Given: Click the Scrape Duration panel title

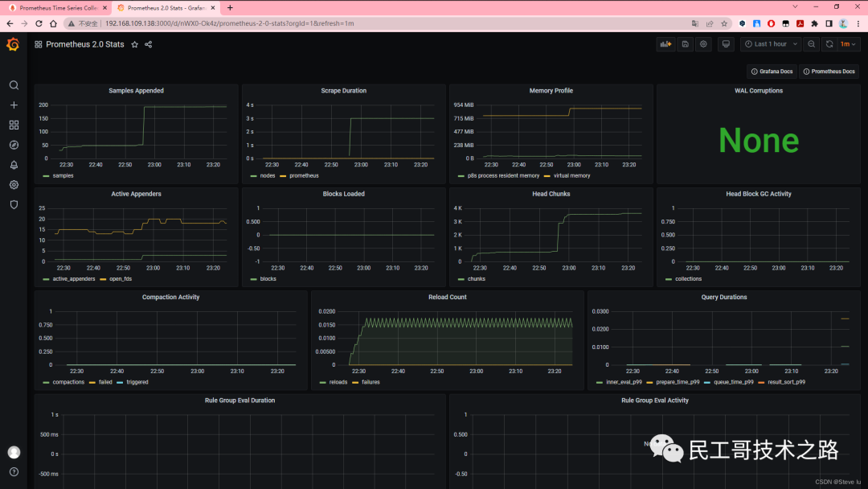Looking at the screenshot, I should point(344,91).
